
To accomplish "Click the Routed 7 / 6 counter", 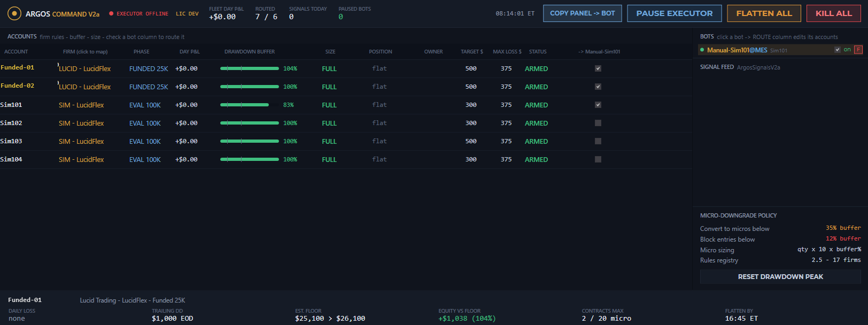I will (266, 17).
